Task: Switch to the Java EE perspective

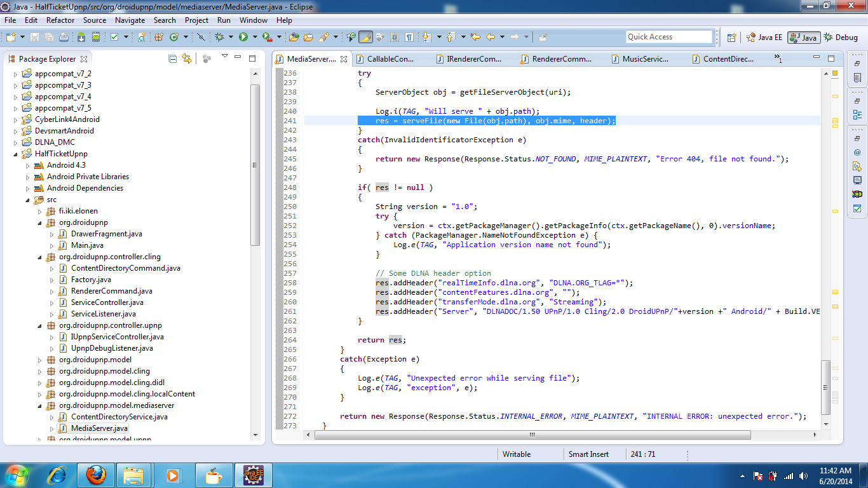Action: [764, 37]
